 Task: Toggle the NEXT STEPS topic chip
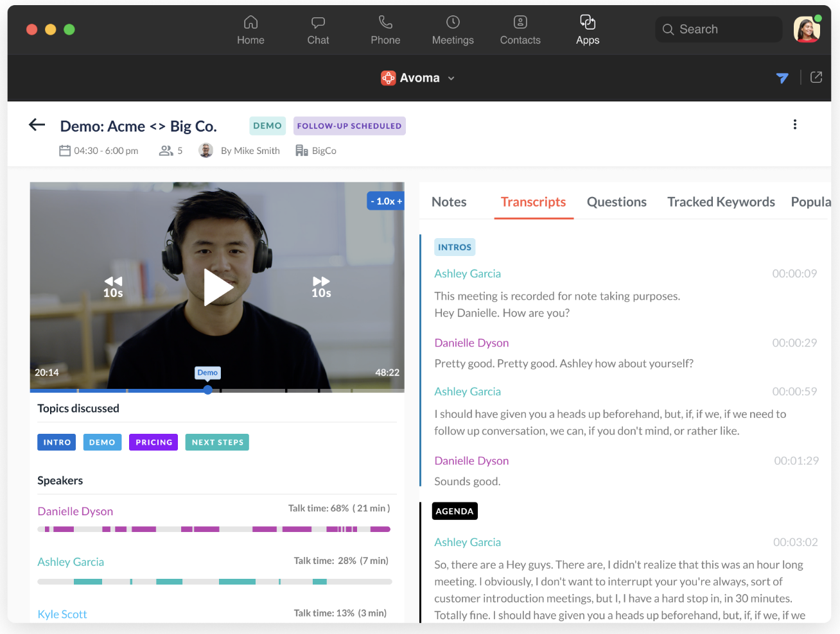coord(216,442)
